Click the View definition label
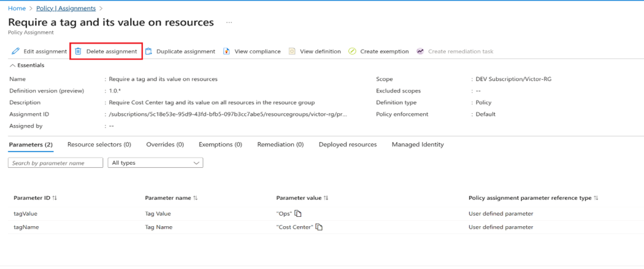Viewport: 644px width, 269px height. click(x=320, y=52)
